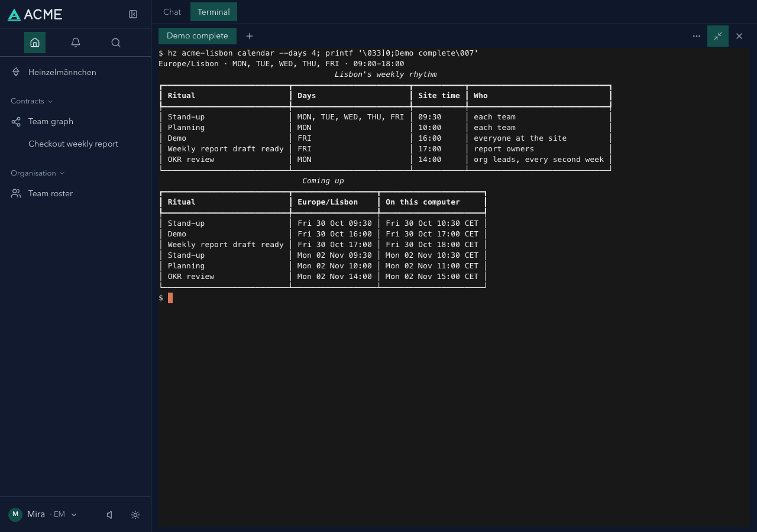This screenshot has height=532, width=757.
Task: Mute sound with speaker icon
Action: (x=109, y=515)
